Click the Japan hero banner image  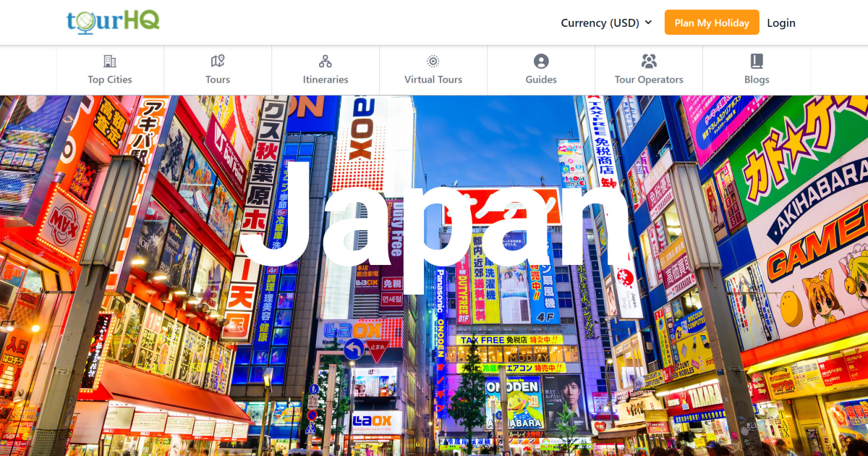tap(434, 275)
